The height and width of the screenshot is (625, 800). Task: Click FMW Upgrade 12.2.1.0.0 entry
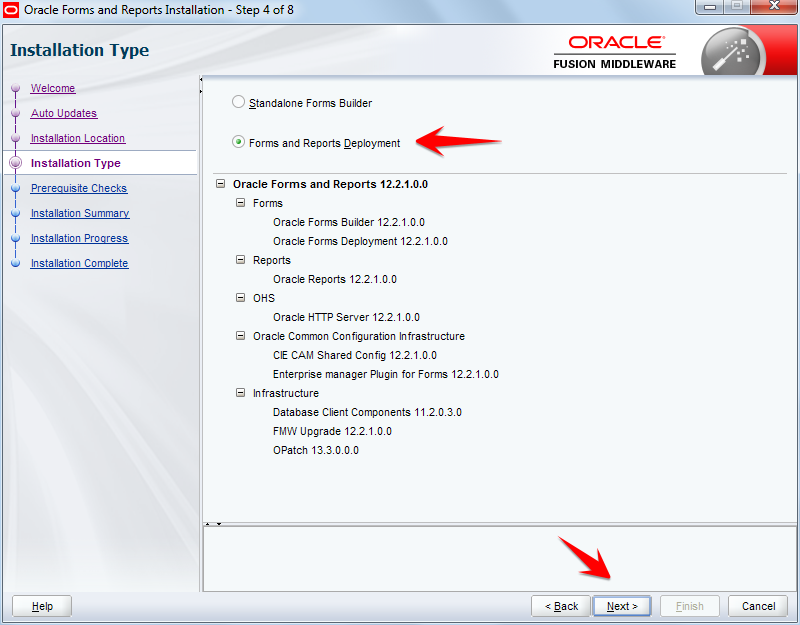pos(332,431)
